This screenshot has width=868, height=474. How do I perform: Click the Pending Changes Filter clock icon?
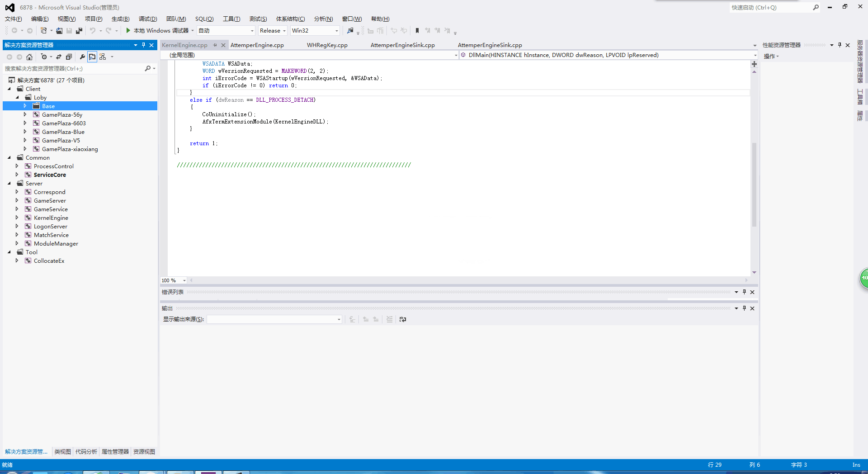(44, 57)
